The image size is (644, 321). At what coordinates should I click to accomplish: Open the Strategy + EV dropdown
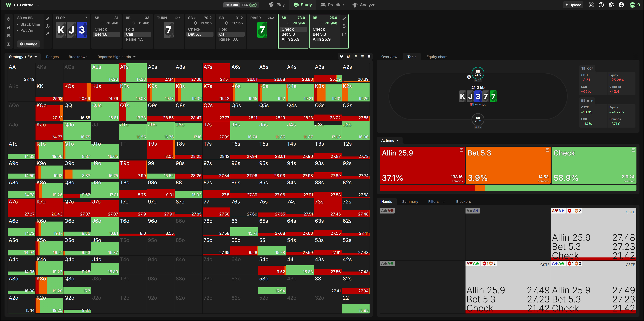[23, 57]
